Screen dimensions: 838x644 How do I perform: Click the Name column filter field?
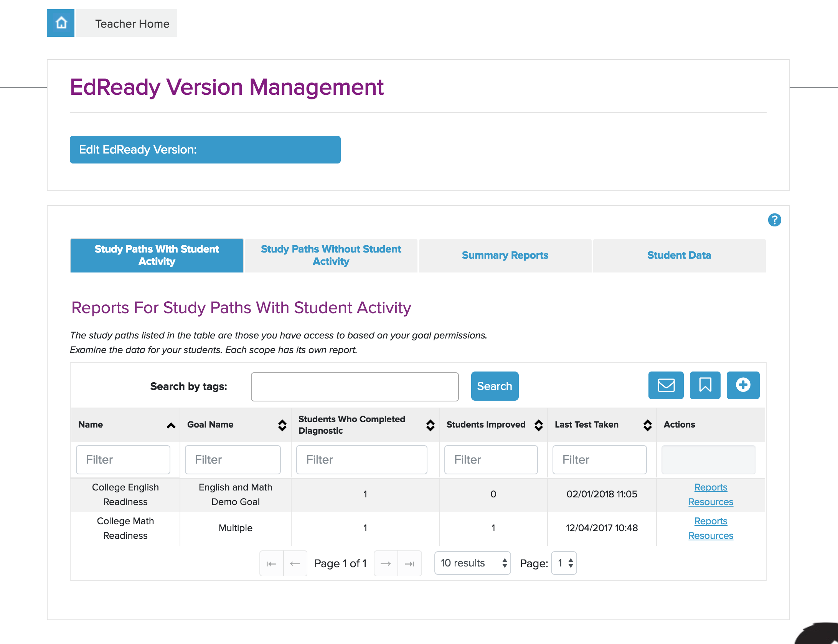[123, 459]
